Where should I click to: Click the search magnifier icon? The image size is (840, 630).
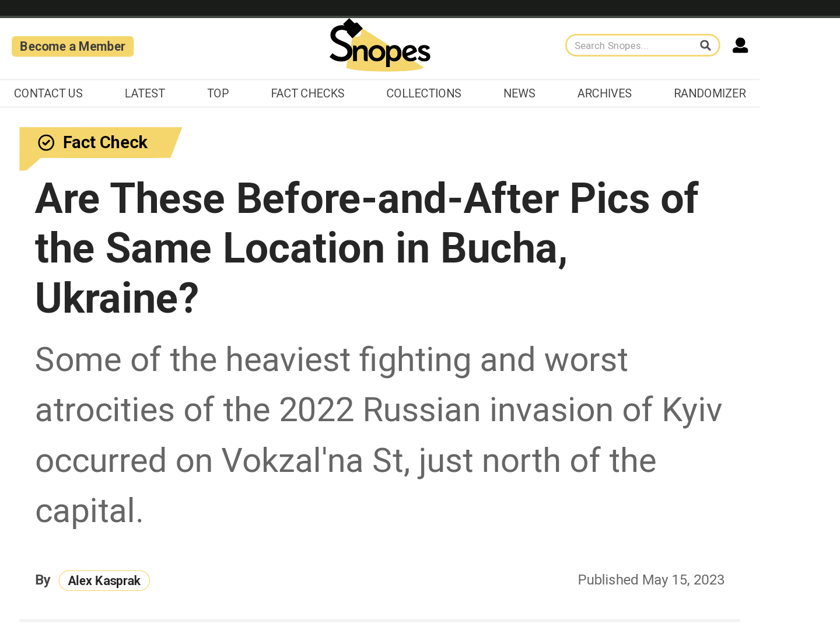705,45
